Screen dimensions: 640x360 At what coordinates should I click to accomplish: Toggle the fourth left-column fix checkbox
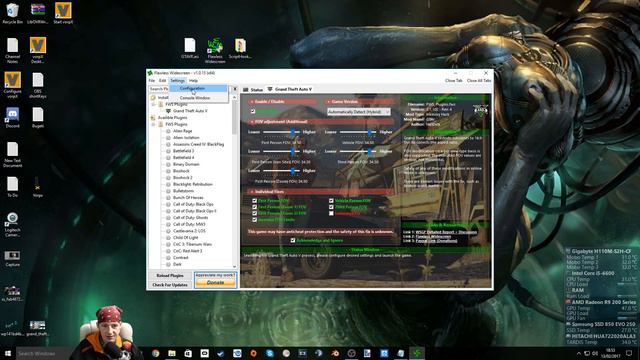pyautogui.click(x=254, y=220)
